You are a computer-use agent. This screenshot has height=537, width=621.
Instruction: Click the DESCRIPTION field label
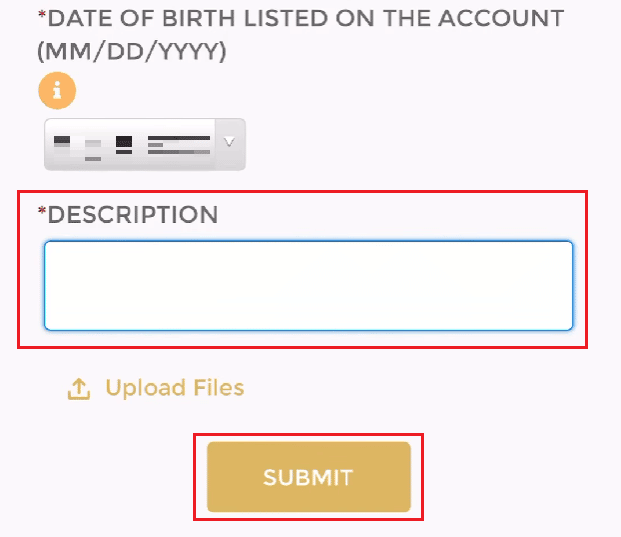[132, 214]
